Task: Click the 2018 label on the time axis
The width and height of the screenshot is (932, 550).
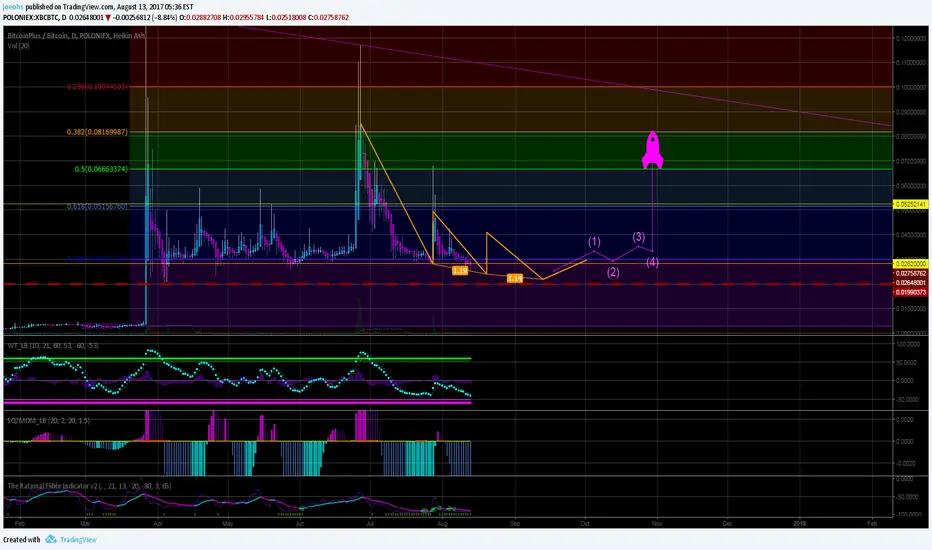Action: pyautogui.click(x=799, y=523)
